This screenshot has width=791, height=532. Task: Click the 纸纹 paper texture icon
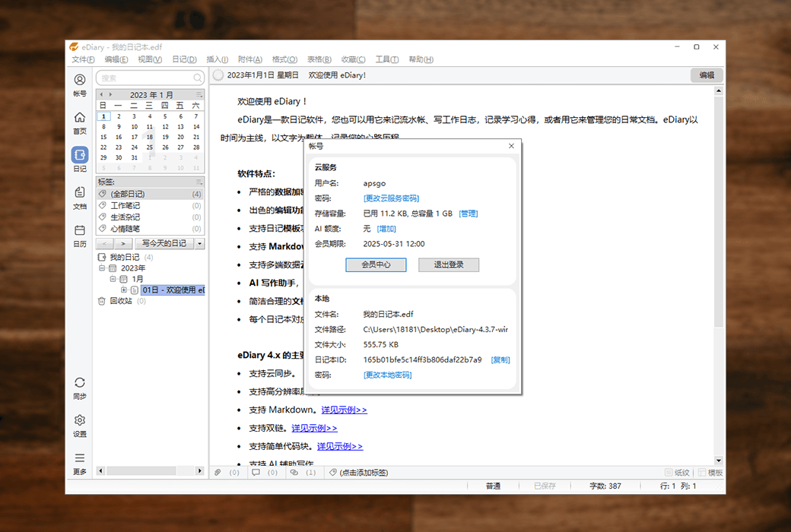[x=669, y=473]
